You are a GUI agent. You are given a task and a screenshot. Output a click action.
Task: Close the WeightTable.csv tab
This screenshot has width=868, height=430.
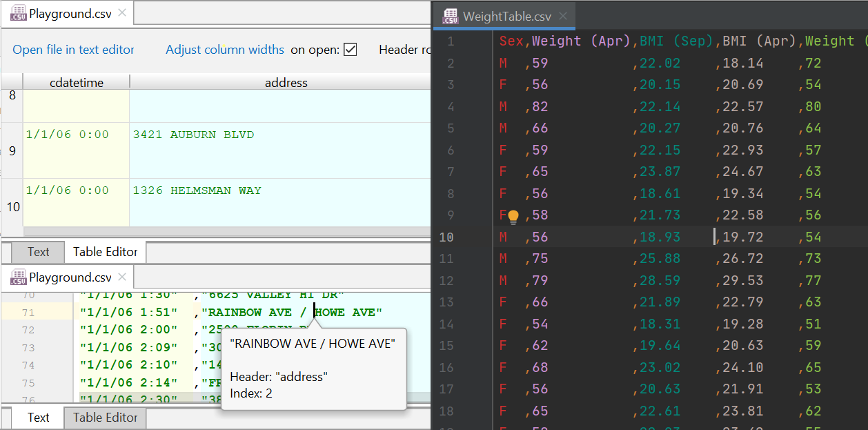564,17
